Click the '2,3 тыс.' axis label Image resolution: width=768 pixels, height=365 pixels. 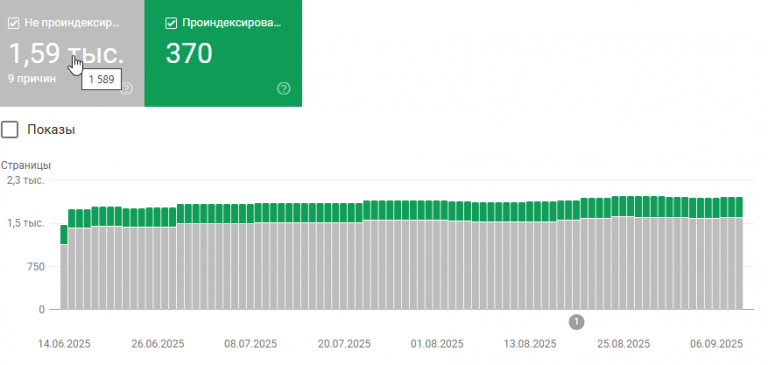25,180
